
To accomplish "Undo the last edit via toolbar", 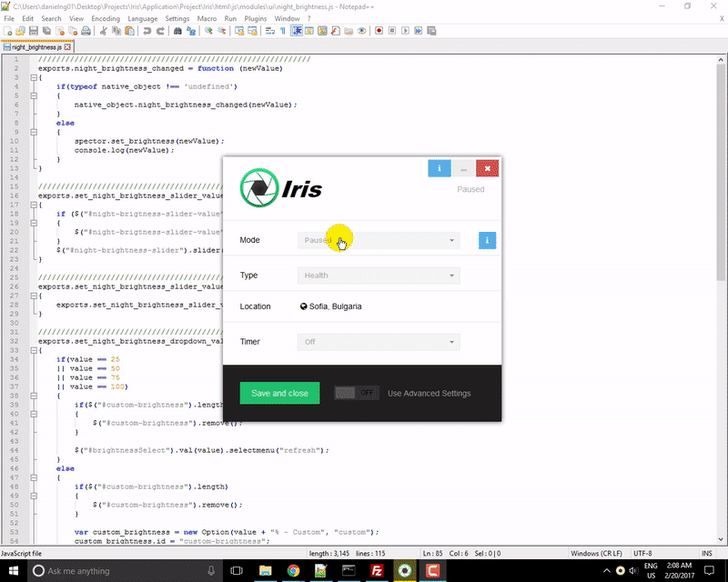I will click(147, 31).
